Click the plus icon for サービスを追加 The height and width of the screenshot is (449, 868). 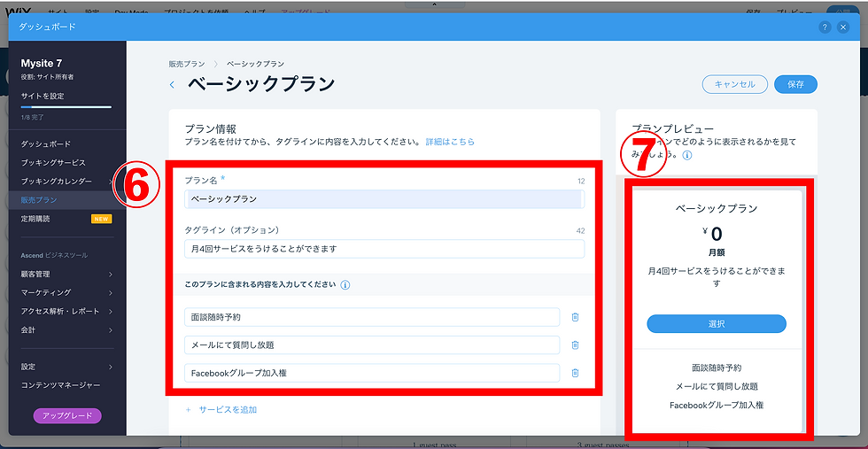point(188,410)
